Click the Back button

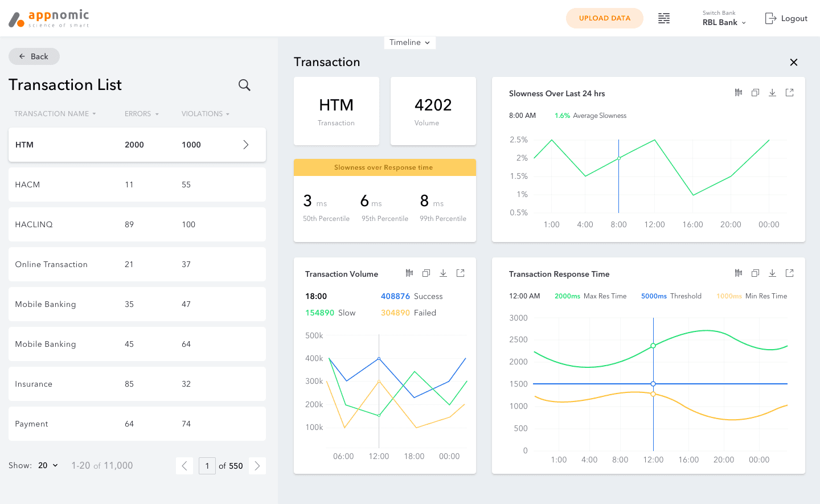click(x=34, y=56)
